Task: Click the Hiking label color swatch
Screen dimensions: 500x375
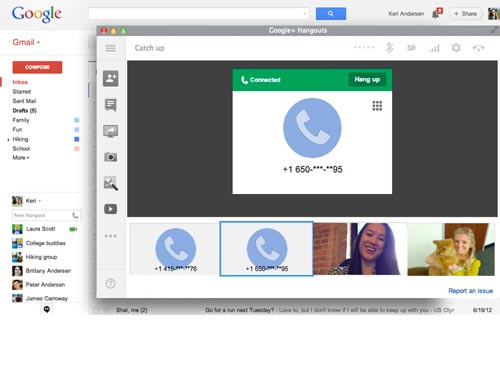Action: point(77,139)
